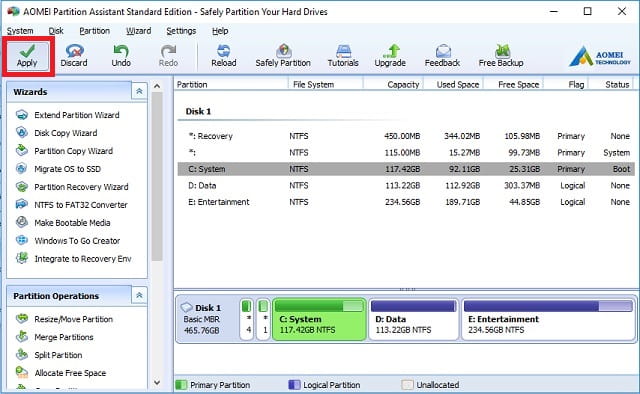Screen dimensions: 640x394
Task: Select C: System block in disk map
Action: point(319,319)
